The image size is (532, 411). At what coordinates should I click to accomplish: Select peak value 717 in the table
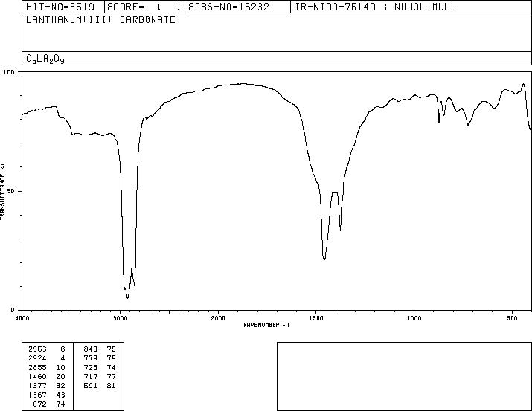click(x=91, y=376)
